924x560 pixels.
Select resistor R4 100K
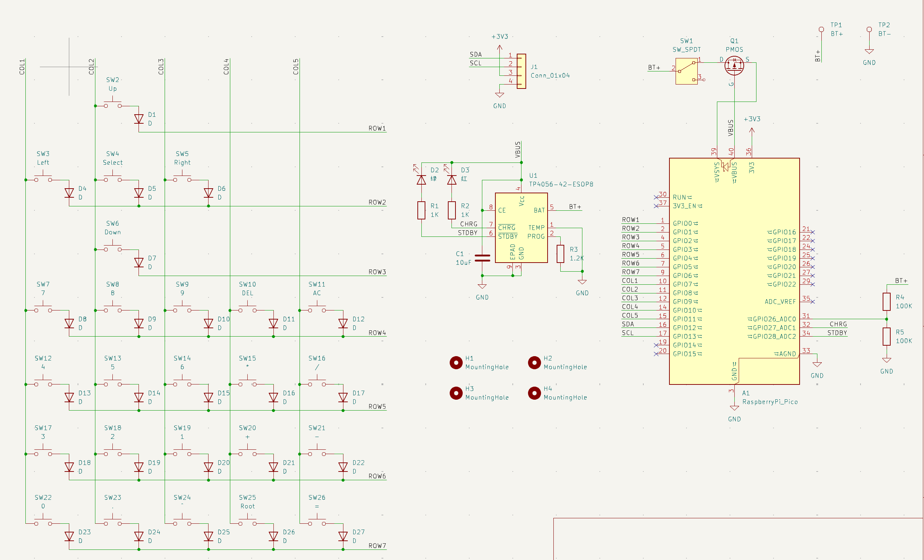[x=887, y=301]
